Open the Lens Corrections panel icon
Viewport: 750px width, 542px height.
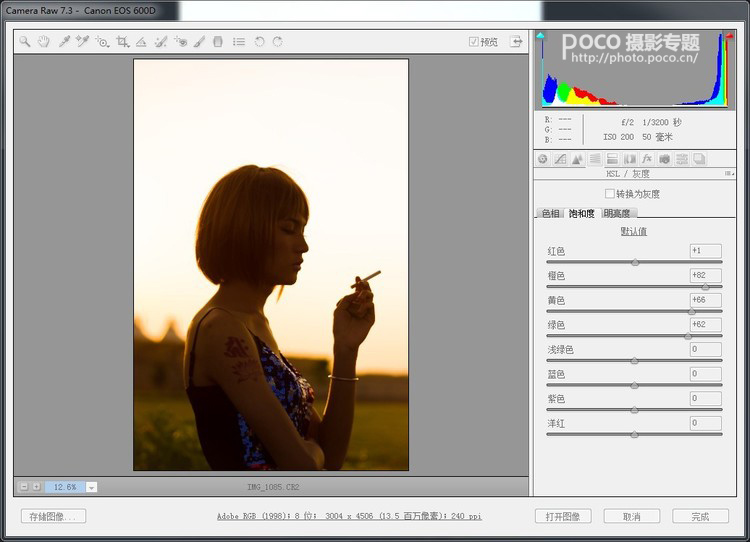[629, 159]
